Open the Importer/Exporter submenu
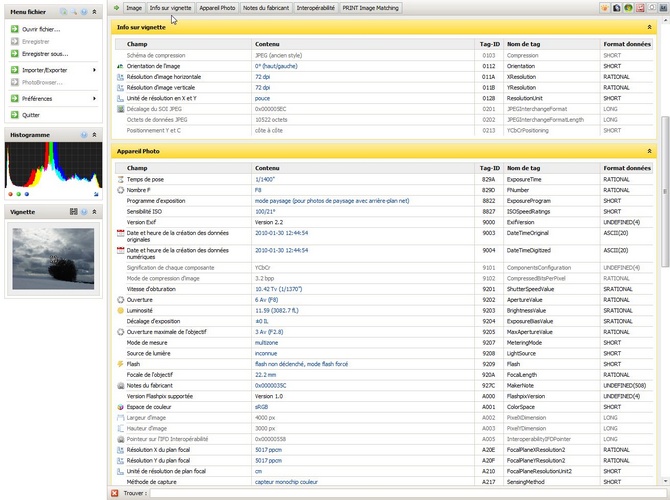The height and width of the screenshot is (500, 670). tap(44, 70)
